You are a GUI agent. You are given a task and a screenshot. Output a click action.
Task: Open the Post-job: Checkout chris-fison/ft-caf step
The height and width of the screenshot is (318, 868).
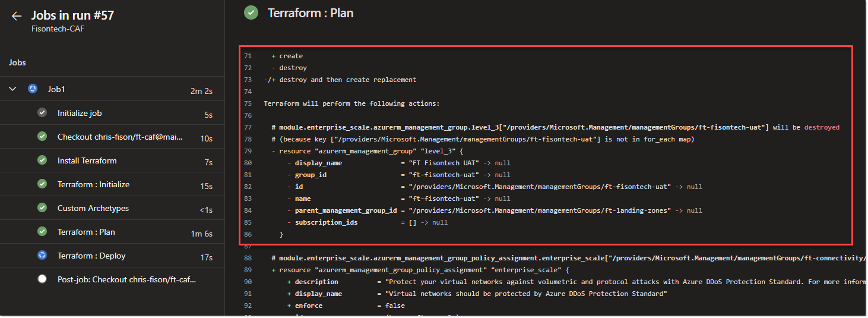coord(112,279)
